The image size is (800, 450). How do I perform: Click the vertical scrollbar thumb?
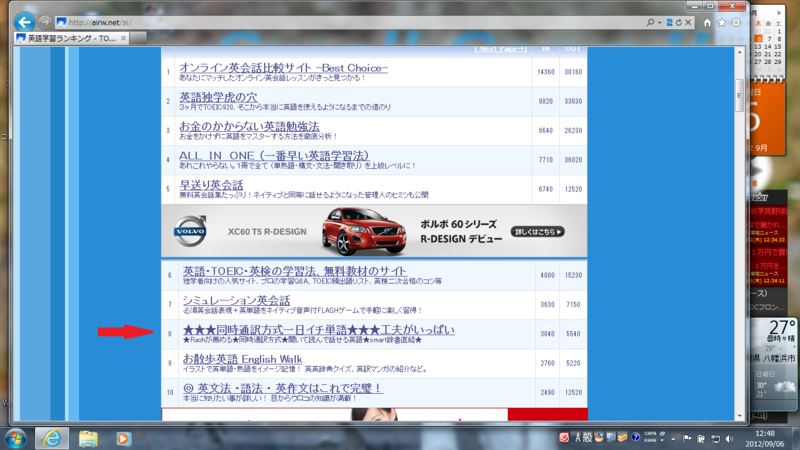pos(740,95)
